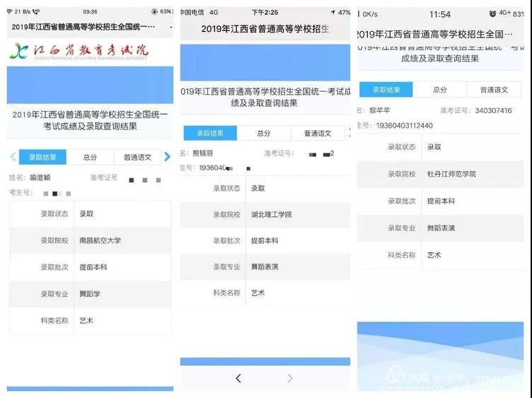Tap location arrow icon in middle status bar

point(332,13)
